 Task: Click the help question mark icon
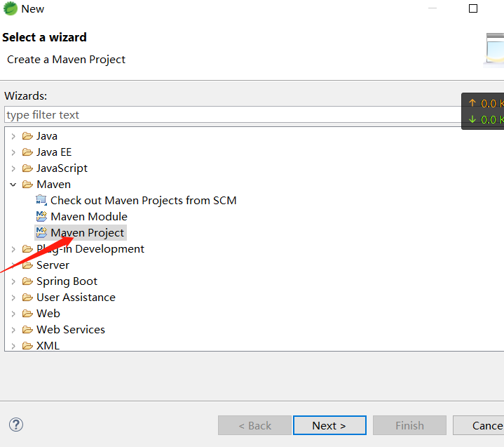pos(15,425)
